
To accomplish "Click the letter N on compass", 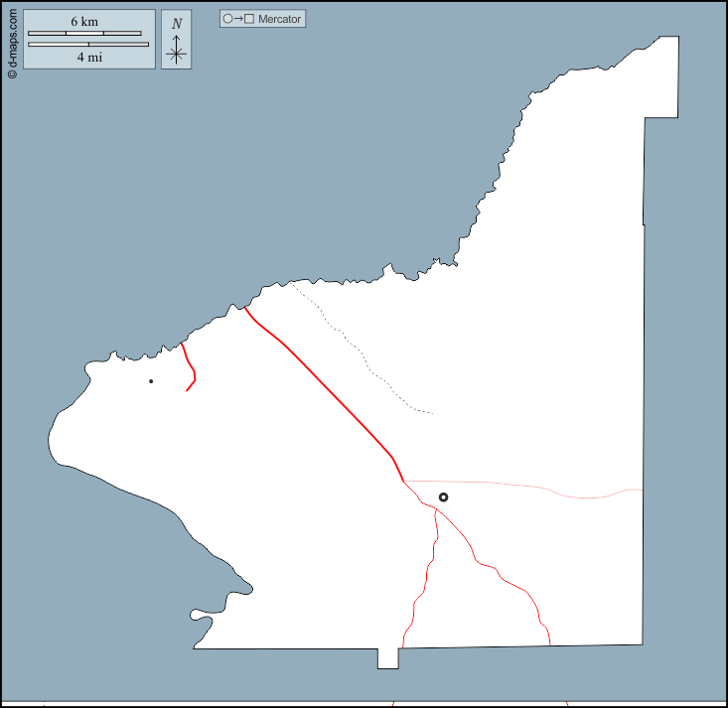I will coord(177,24).
